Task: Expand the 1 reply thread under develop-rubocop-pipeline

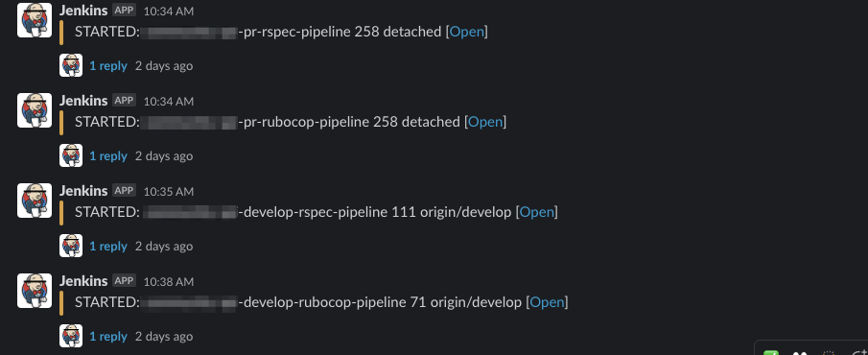Action: pos(108,337)
